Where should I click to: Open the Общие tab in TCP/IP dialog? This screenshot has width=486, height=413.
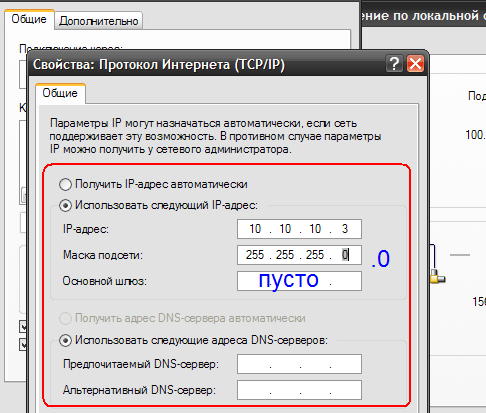(60, 93)
